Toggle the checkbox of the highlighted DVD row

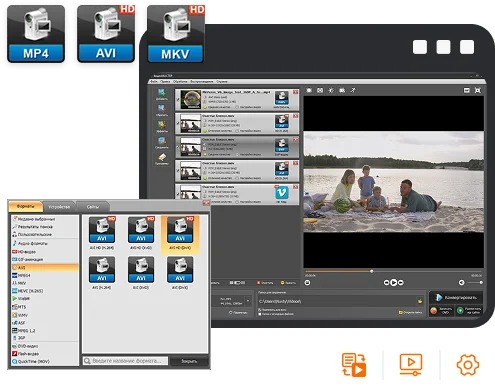178,147
